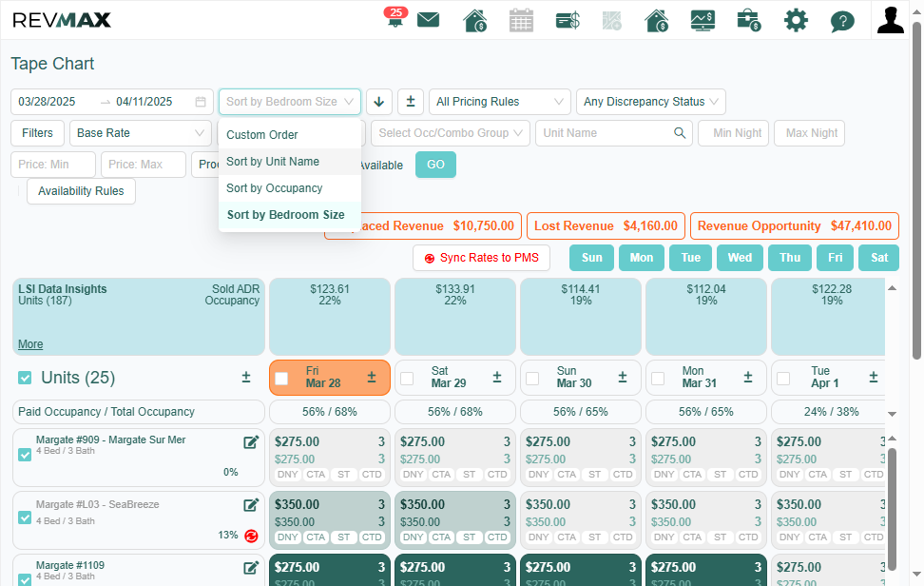Toggle the Wed weekday filter
924x586 pixels.
point(740,258)
